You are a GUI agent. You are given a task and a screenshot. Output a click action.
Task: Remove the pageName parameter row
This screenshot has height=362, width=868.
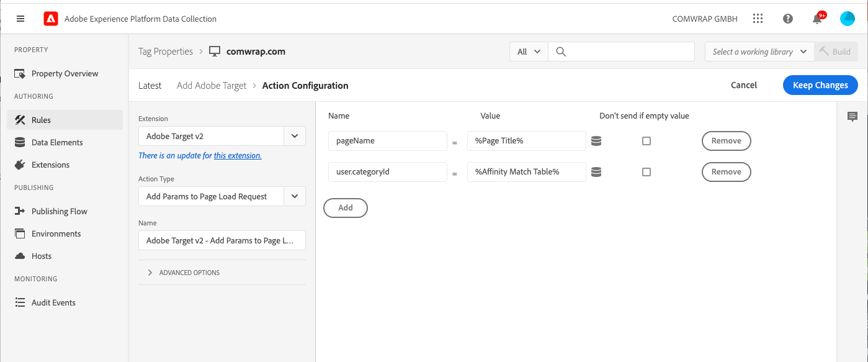point(727,141)
